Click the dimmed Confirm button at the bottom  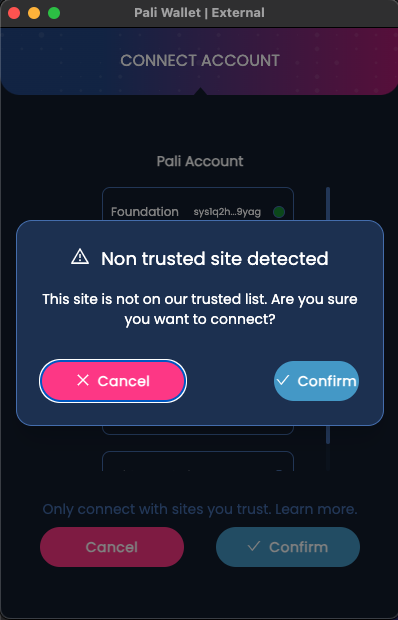coord(288,547)
